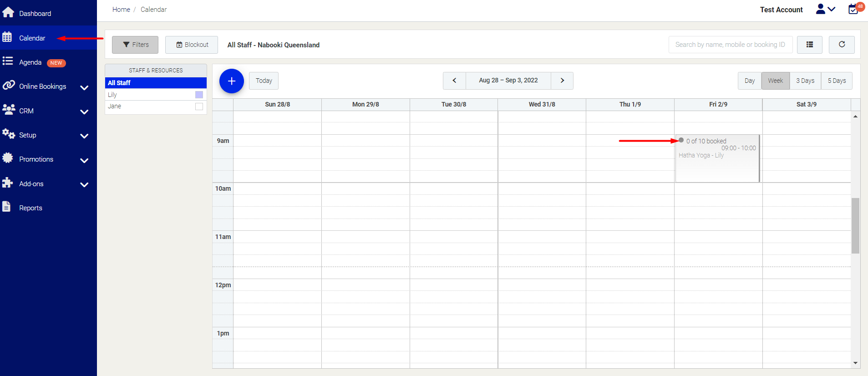Image resolution: width=868 pixels, height=376 pixels.
Task: Click the CRM people icon
Action: 9,110
